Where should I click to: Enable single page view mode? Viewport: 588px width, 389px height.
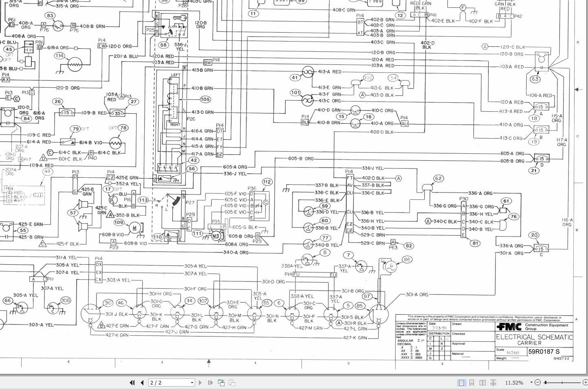click(x=462, y=382)
